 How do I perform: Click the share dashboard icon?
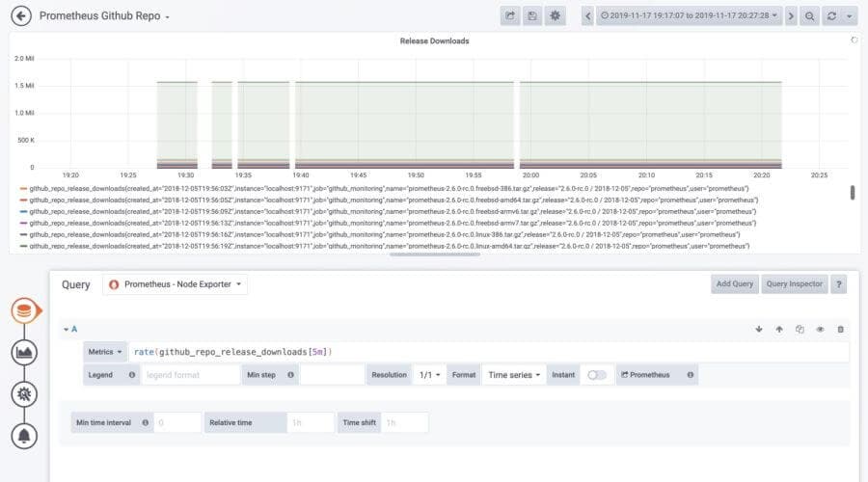tap(510, 16)
